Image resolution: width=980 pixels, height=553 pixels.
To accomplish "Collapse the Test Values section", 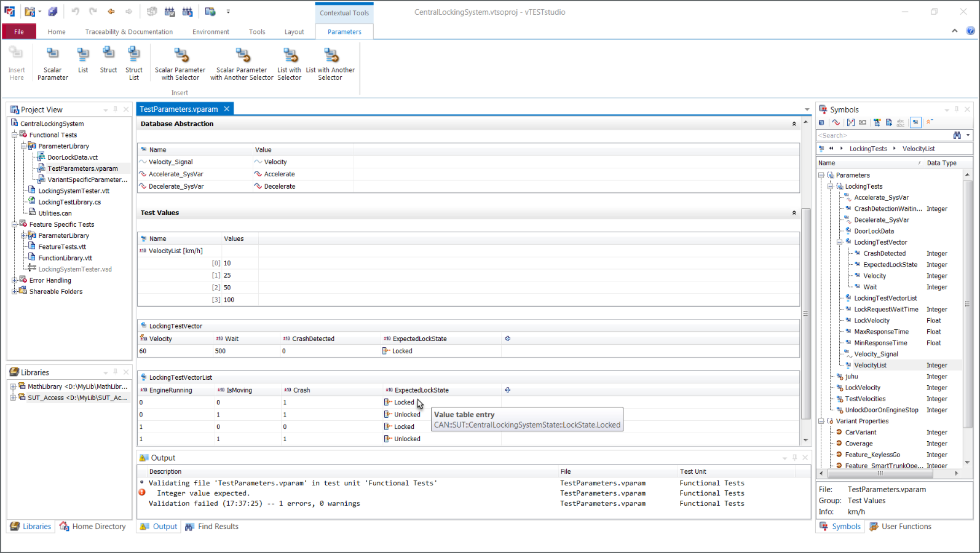I will [794, 213].
